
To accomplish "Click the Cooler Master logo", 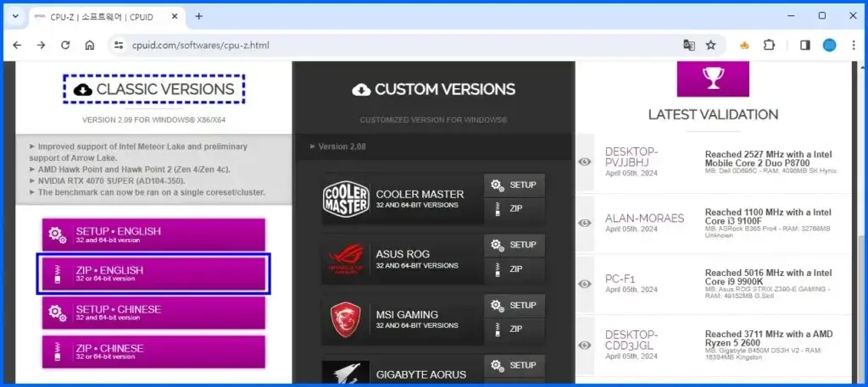I will pyautogui.click(x=346, y=199).
